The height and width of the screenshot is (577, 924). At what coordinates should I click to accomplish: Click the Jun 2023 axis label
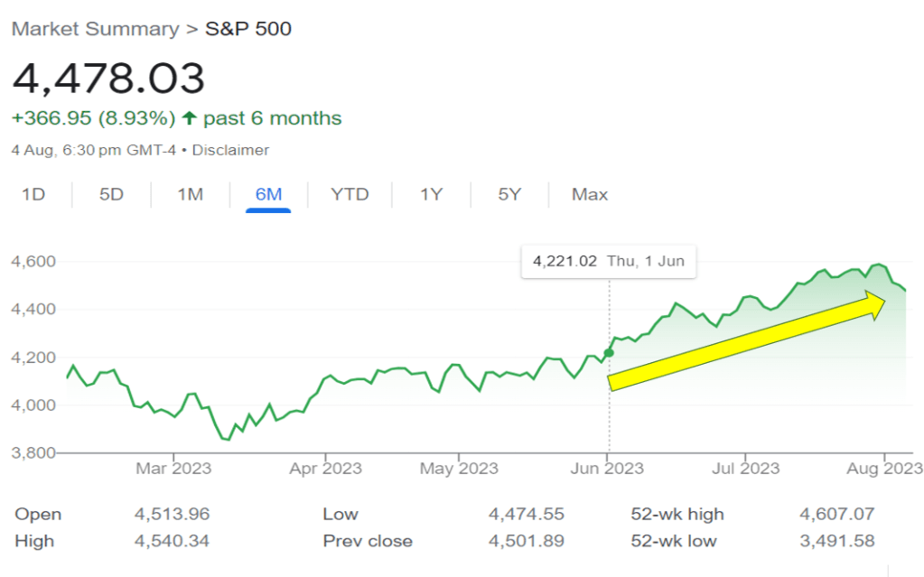tap(609, 468)
